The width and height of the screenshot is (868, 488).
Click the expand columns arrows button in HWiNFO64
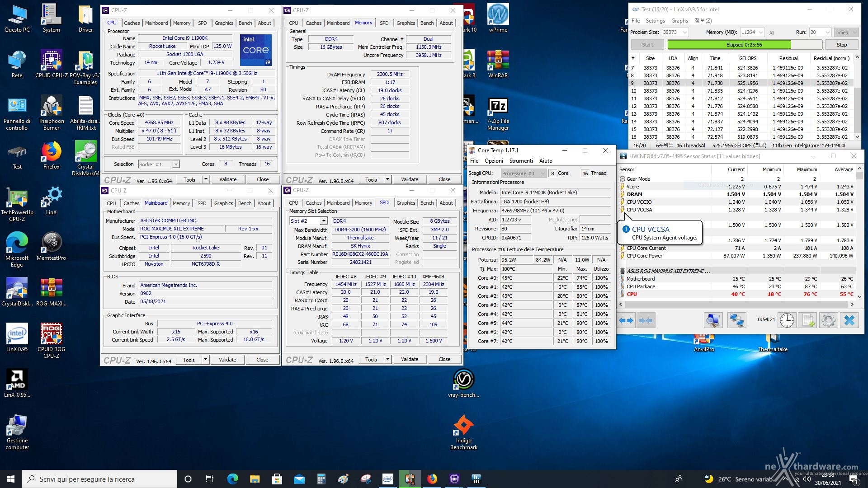pos(626,320)
